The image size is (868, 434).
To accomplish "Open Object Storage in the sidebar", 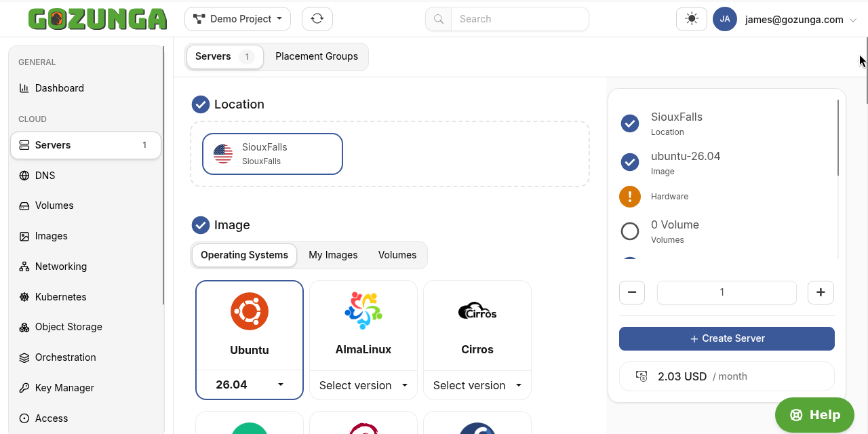I will pos(85,327).
